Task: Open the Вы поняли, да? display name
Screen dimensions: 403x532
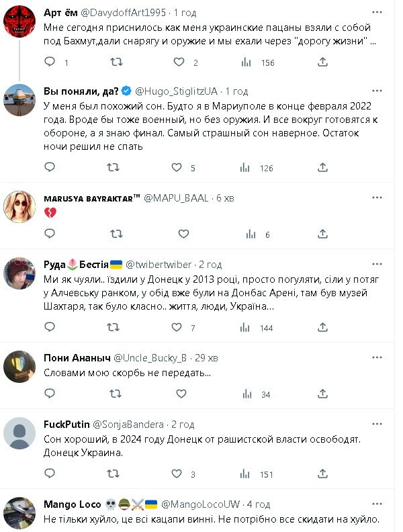Action: (81, 91)
